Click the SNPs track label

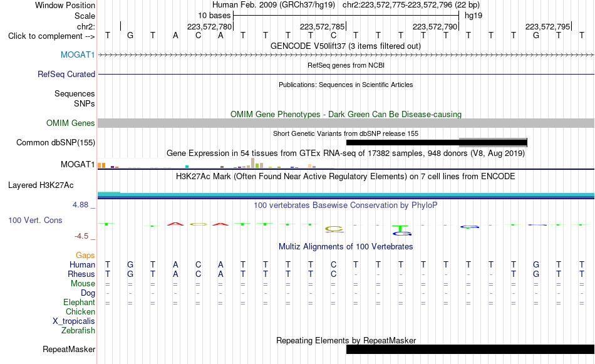coord(85,103)
